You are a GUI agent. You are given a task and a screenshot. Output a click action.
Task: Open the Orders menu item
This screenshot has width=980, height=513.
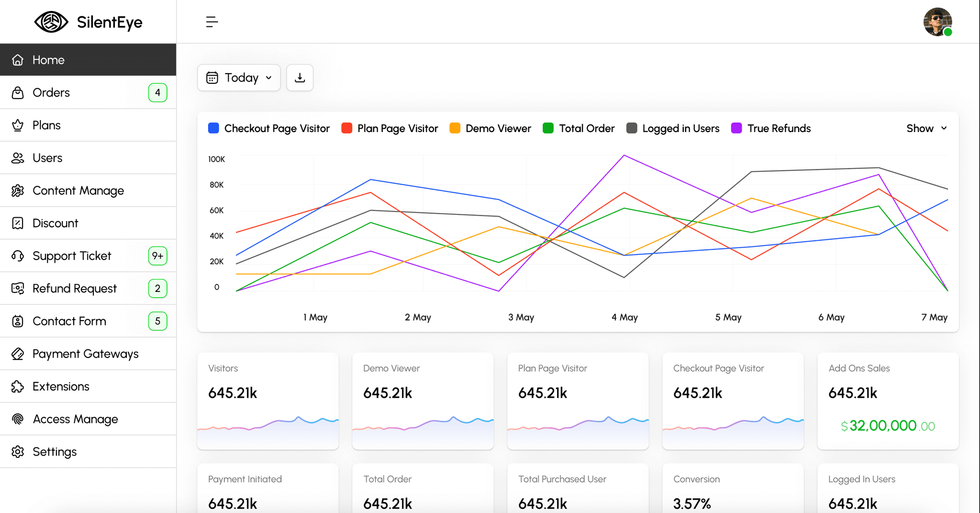[88, 92]
